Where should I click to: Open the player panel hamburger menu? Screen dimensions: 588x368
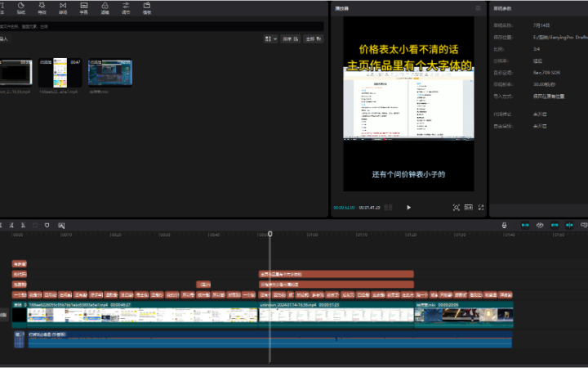tap(478, 8)
